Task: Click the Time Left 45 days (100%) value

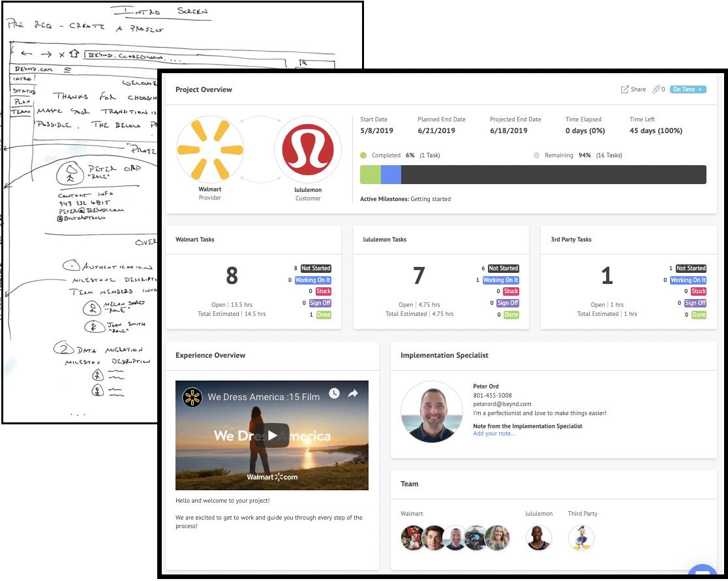Action: point(656,131)
